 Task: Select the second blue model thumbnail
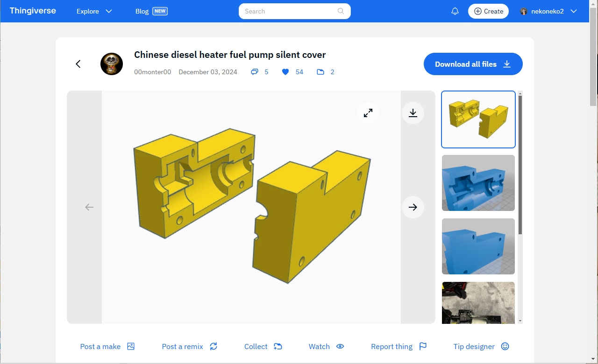coord(478,246)
